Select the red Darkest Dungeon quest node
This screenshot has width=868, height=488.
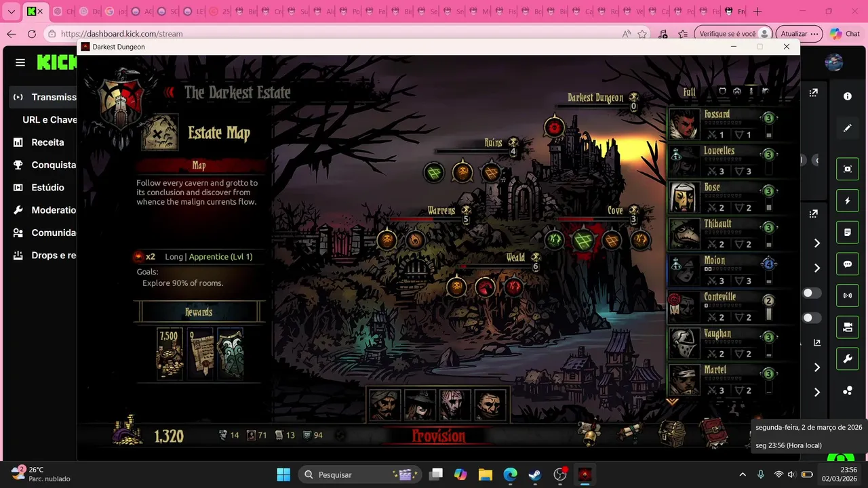pyautogui.click(x=555, y=127)
